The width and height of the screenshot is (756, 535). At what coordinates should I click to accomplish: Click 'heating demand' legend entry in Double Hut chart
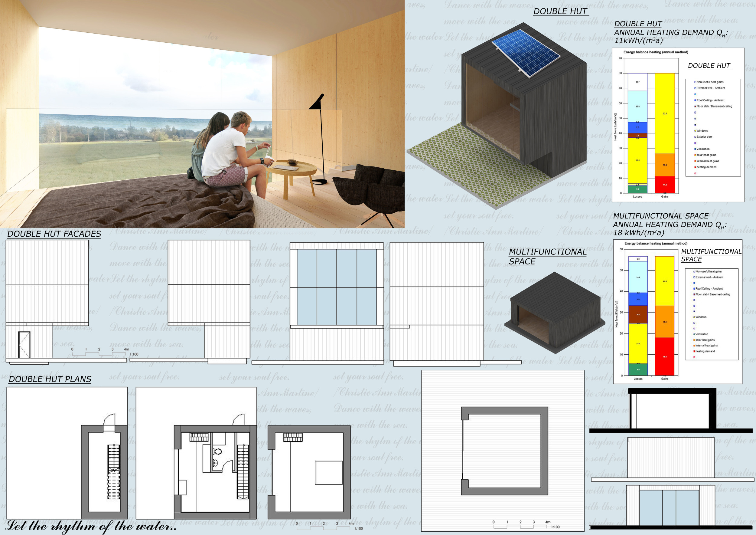pos(706,167)
